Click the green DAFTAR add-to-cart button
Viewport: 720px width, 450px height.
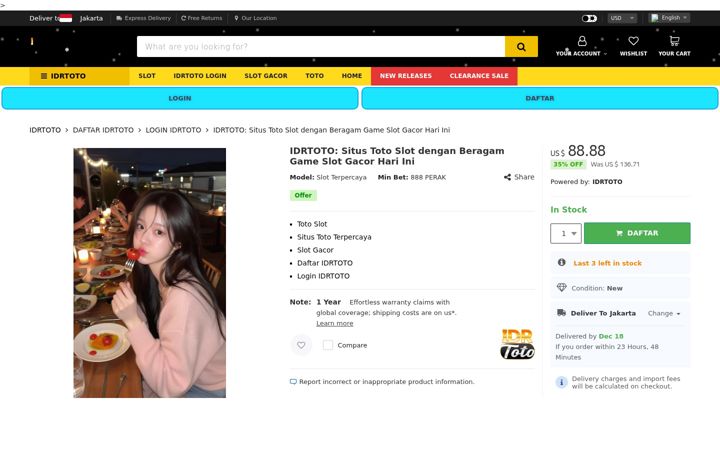click(x=637, y=233)
